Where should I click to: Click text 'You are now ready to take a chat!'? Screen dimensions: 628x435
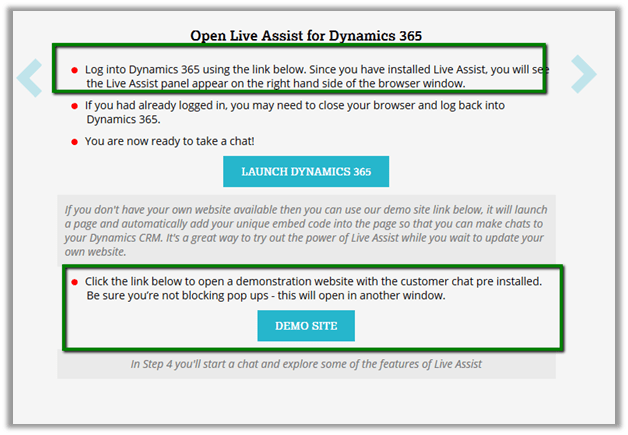(169, 141)
